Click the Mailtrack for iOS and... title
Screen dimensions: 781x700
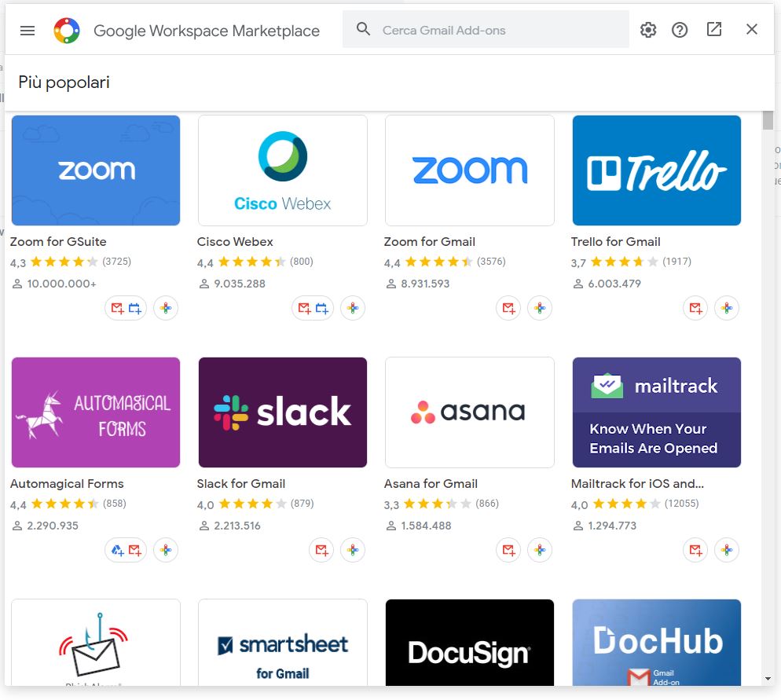click(x=637, y=484)
